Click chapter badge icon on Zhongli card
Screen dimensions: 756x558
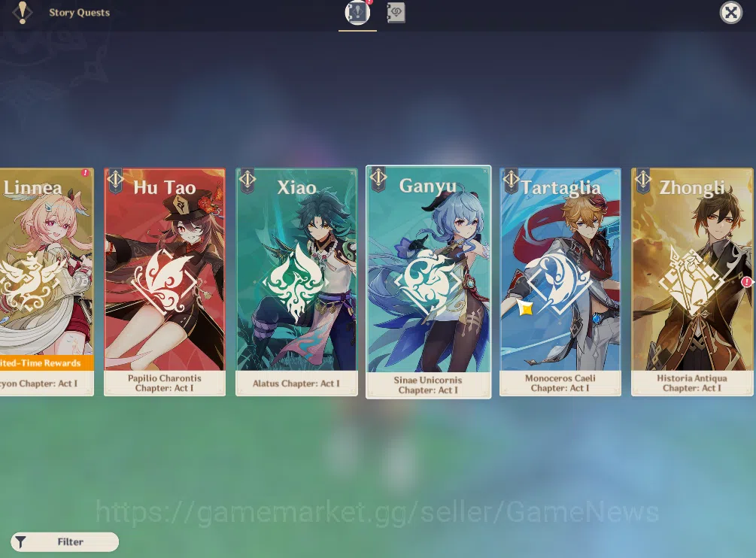(642, 180)
